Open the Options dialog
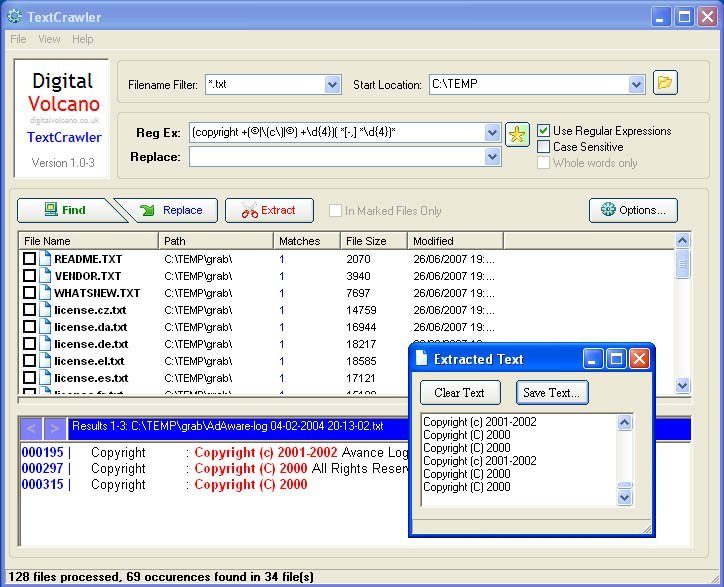Screen dimensions: 724x587 click(x=633, y=210)
